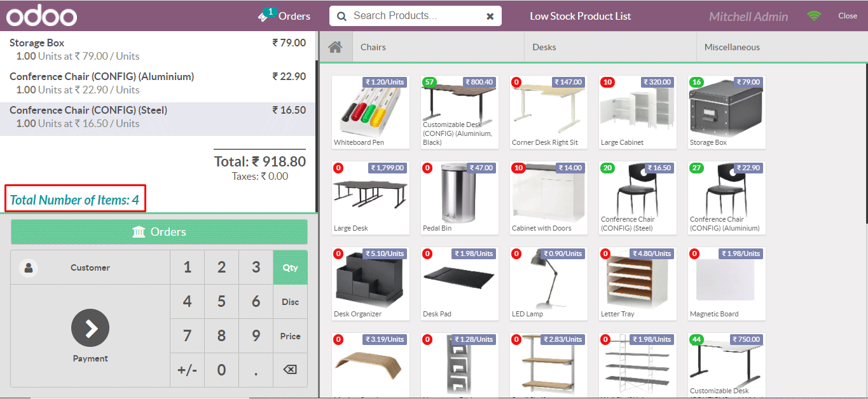The height and width of the screenshot is (399, 868).
Task: Click the green Orders button
Action: pos(159,232)
